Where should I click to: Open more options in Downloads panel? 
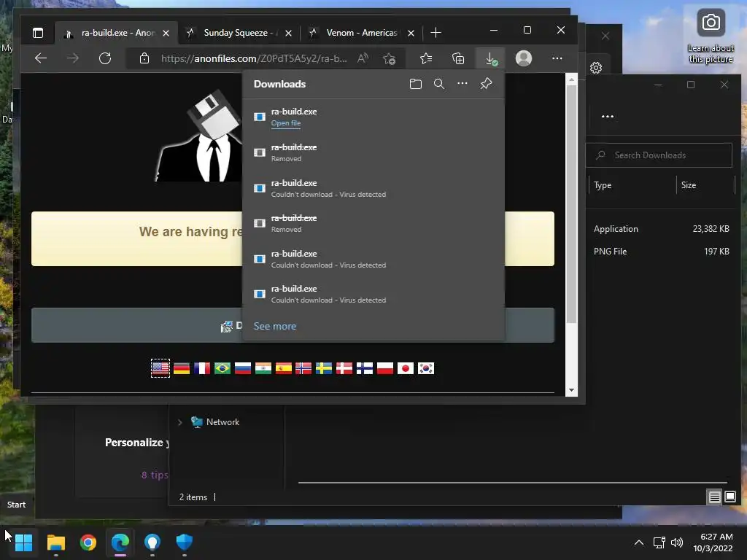462,84
